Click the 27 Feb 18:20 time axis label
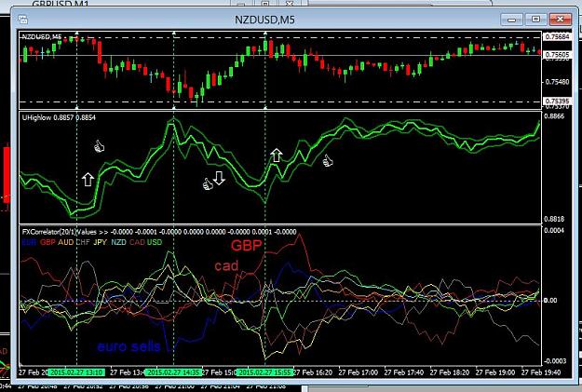This screenshot has width=582, height=392. 450,372
